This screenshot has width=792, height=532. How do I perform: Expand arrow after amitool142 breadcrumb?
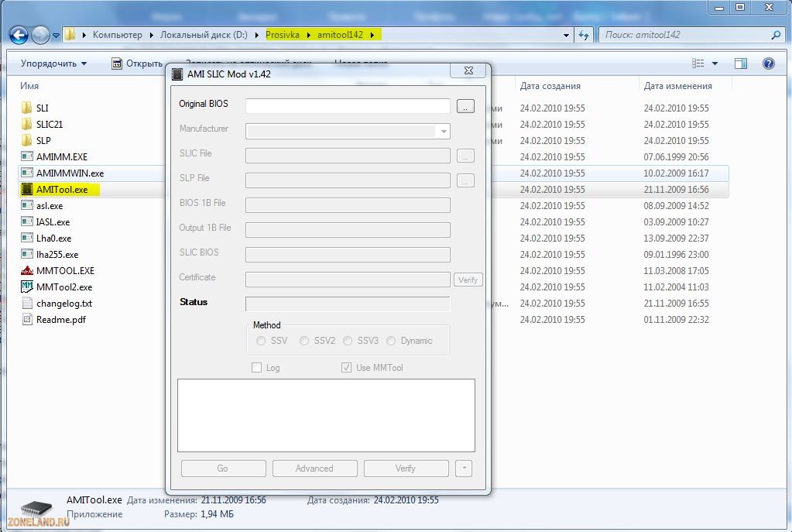pos(372,35)
